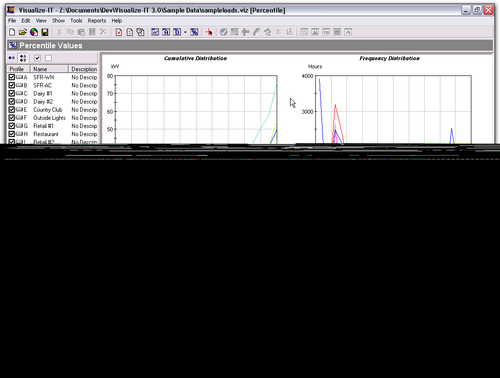500x378 pixels.
Task: Toggle checkbox for profile H Restaurant
Action: click(12, 134)
